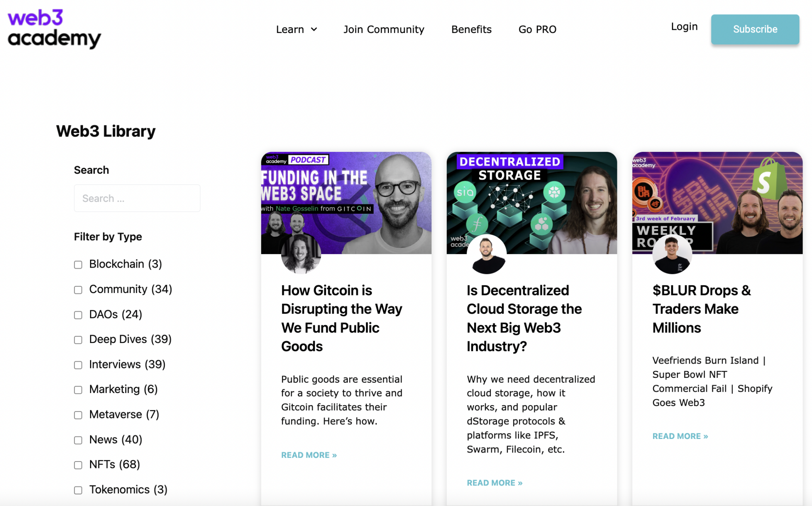Click into the Search field
The width and height of the screenshot is (812, 506).
137,198
